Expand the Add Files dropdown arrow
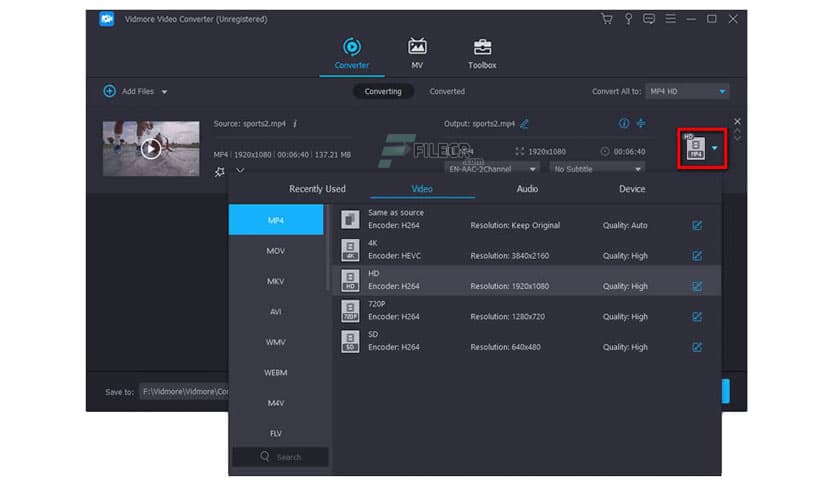836x484 pixels. pyautogui.click(x=164, y=92)
